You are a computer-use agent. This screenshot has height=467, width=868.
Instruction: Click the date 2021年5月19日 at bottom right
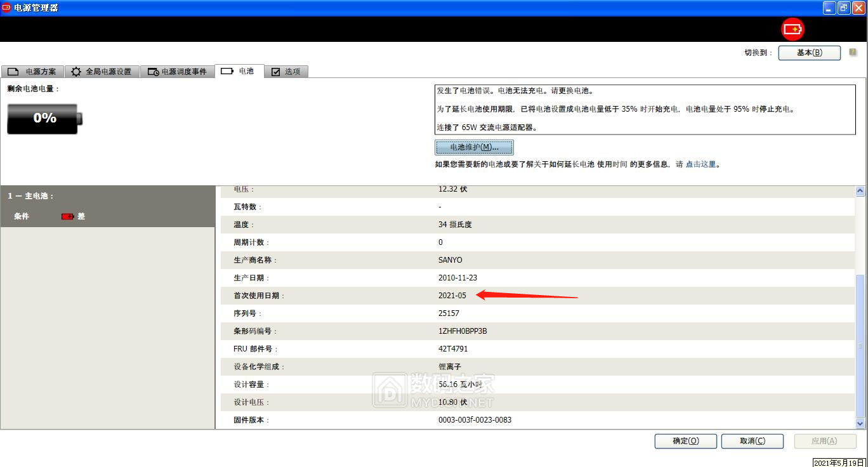coord(839,463)
